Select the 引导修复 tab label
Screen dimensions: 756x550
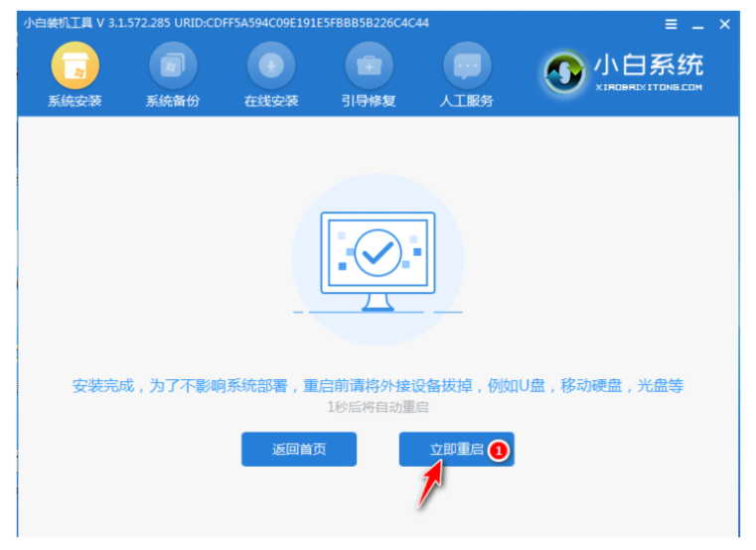pyautogui.click(x=369, y=100)
